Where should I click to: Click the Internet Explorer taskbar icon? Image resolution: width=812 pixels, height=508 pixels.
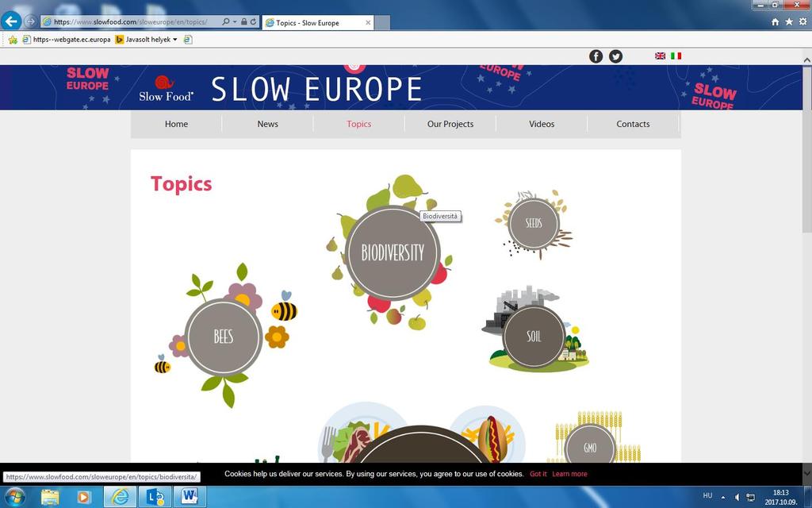pyautogui.click(x=121, y=497)
